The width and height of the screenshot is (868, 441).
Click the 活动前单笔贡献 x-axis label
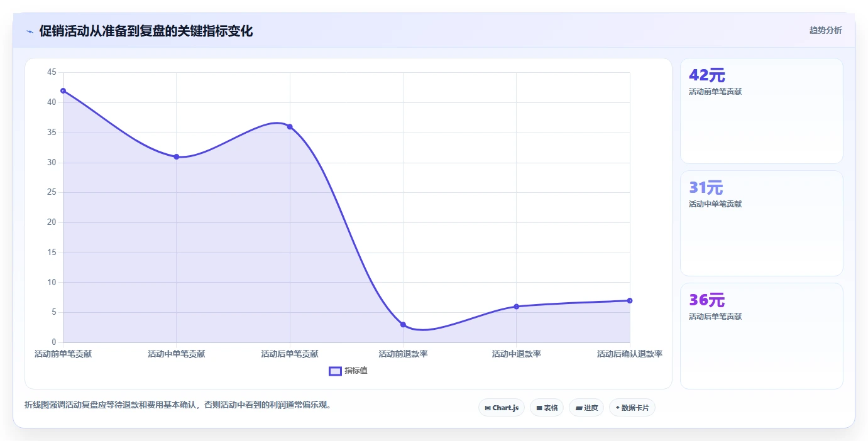click(x=63, y=354)
